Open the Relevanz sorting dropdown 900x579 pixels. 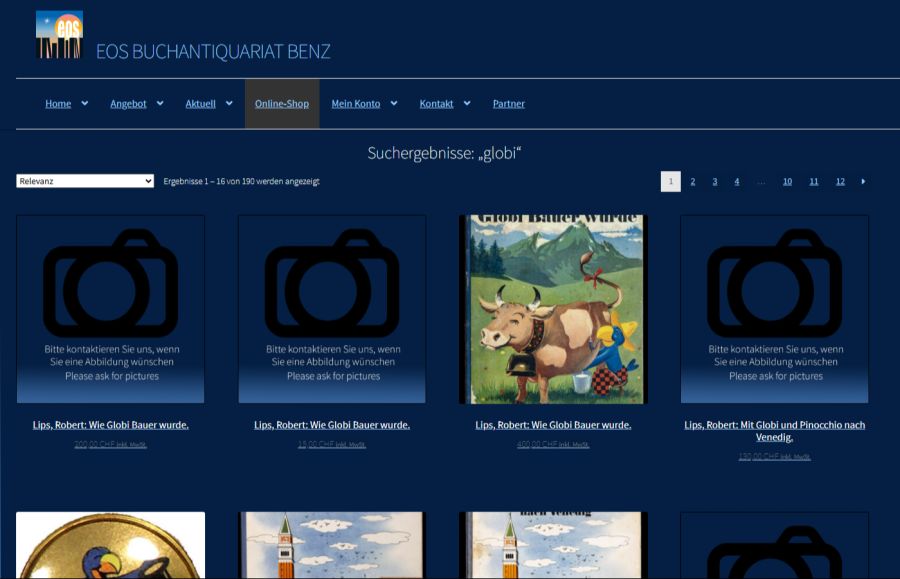(85, 181)
